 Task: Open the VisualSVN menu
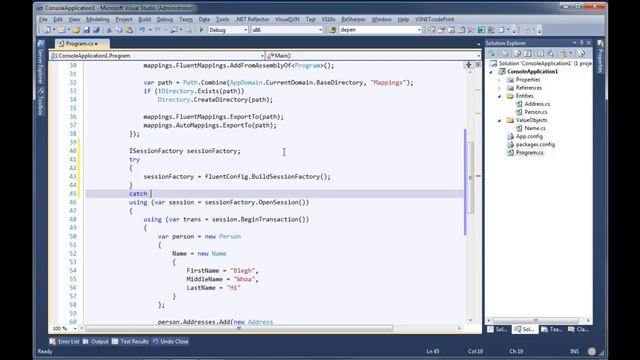tap(287, 19)
